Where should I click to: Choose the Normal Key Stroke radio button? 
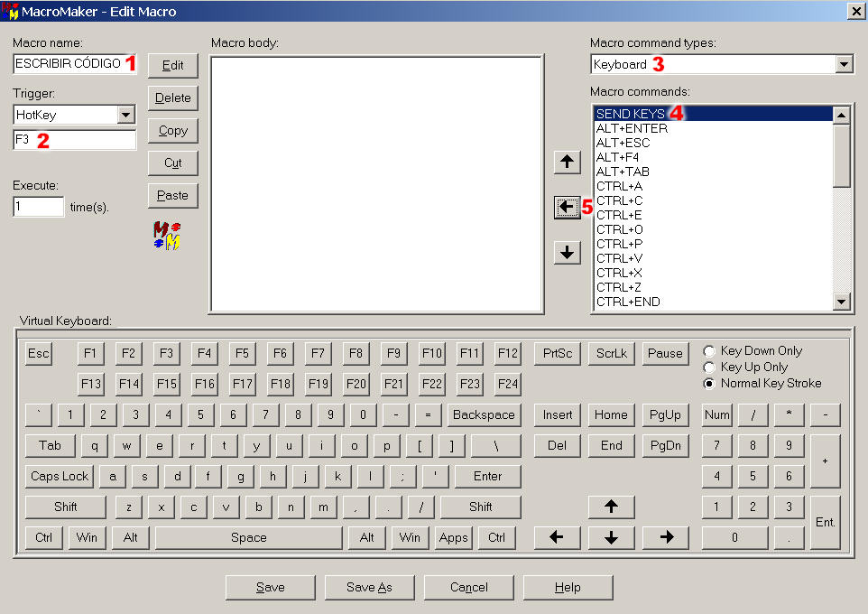(709, 384)
